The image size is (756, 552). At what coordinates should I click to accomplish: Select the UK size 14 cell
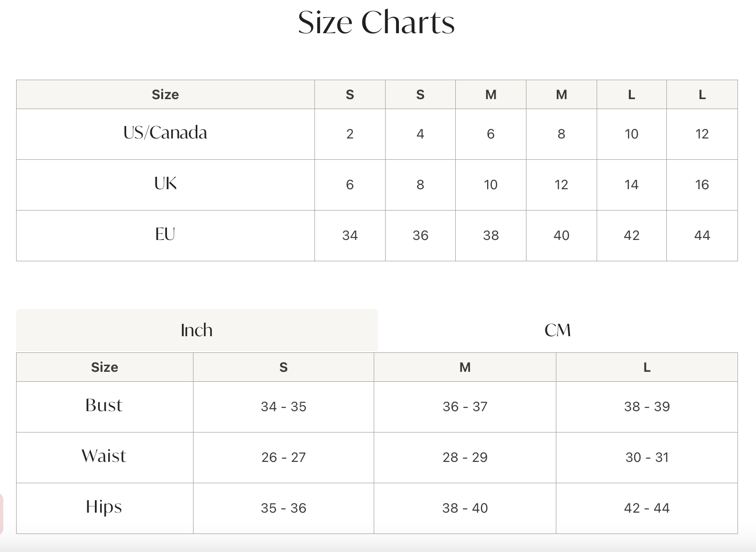pos(631,185)
